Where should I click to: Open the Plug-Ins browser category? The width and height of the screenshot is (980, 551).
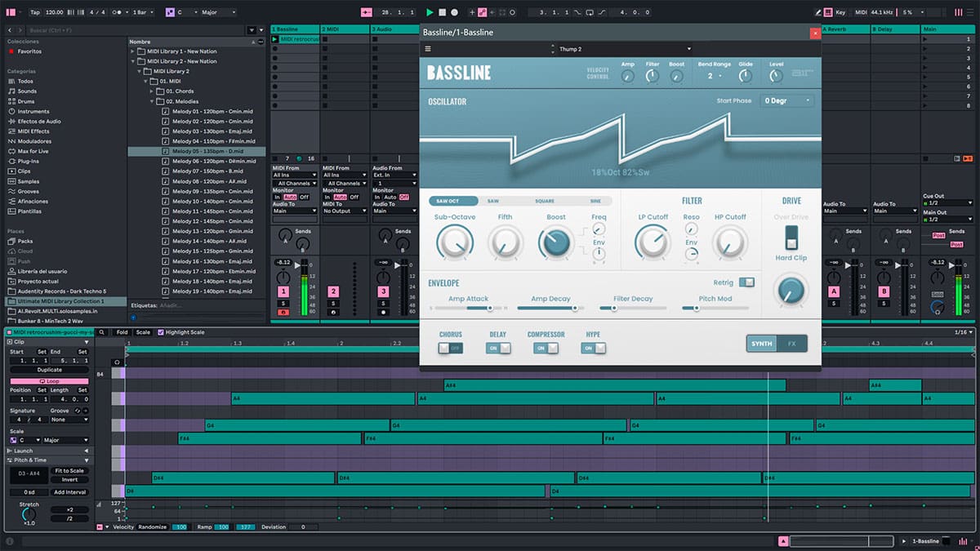click(x=28, y=161)
